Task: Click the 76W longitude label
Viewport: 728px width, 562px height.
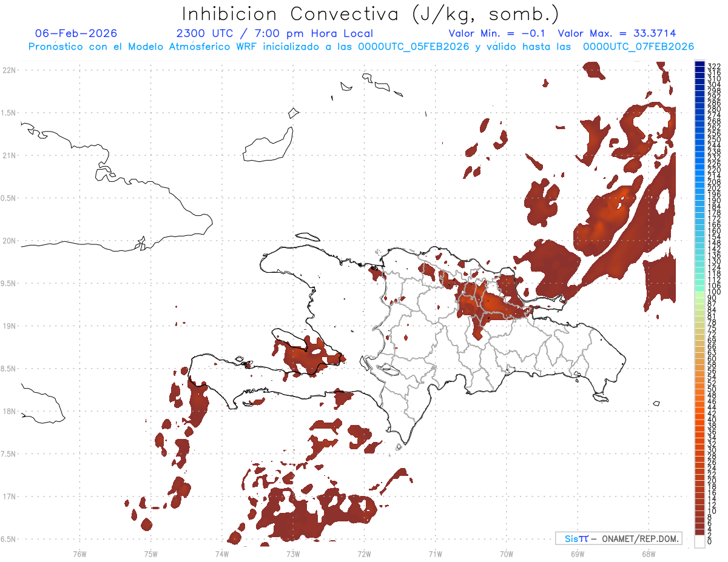Action: pos(79,554)
